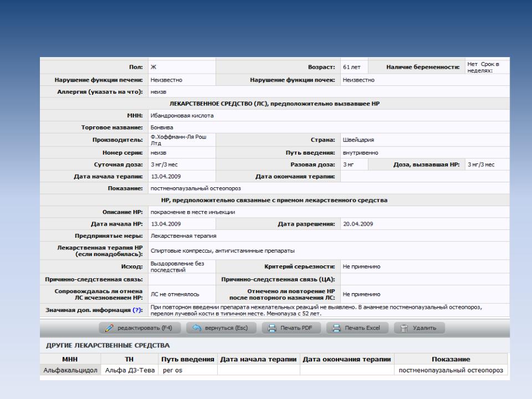Open the (?) help link near Значимая доп. информация
Viewport: 532px width, 399px height.
tap(137, 310)
